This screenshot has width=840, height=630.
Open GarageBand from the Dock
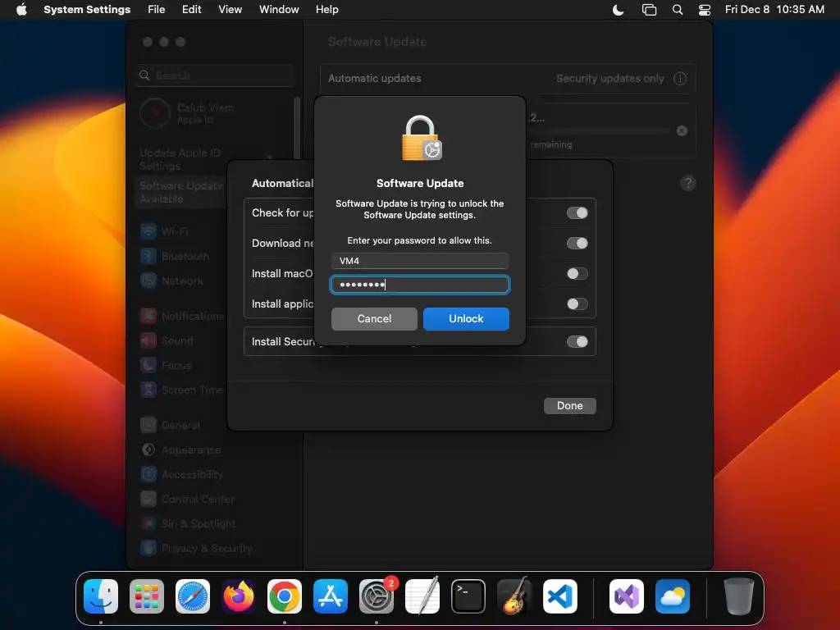click(514, 596)
